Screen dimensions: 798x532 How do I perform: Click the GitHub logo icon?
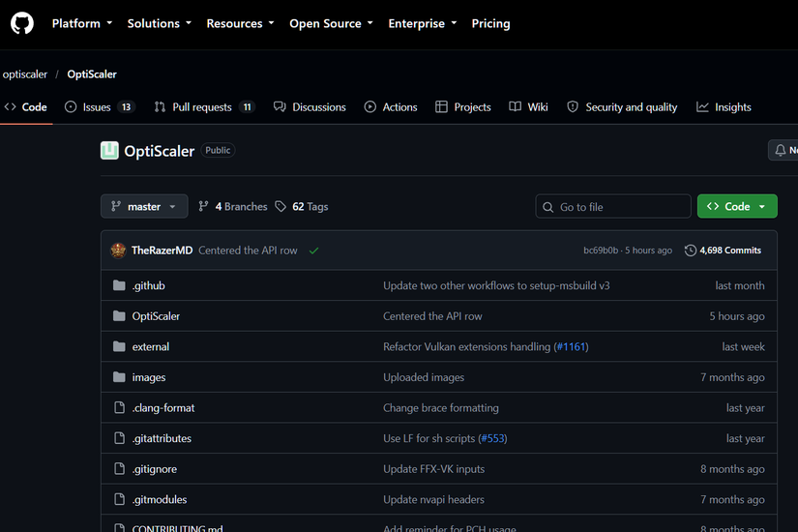[22, 23]
